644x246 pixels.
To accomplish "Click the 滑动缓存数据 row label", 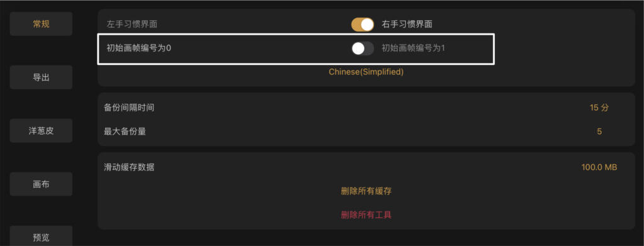I will click(x=130, y=167).
